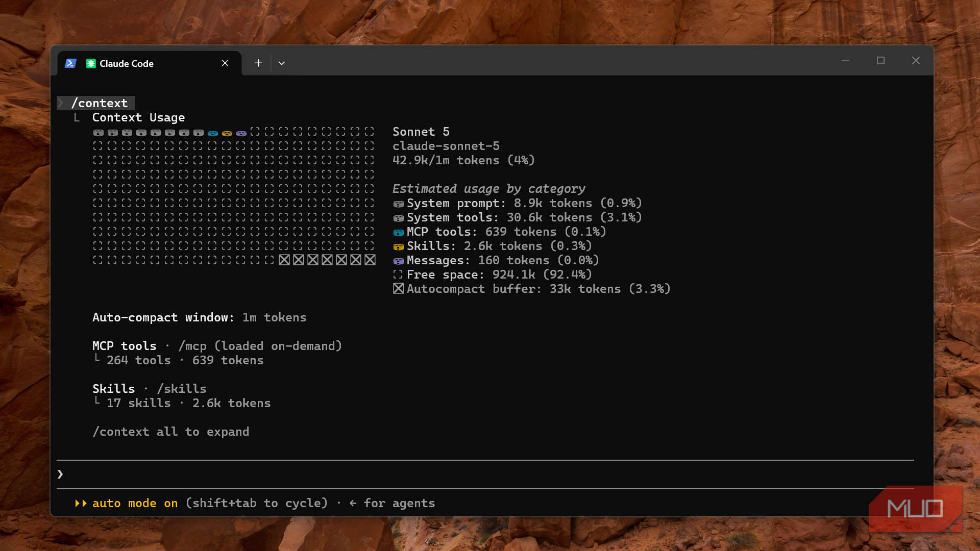Click the green Claude Code tab icon

point(91,63)
